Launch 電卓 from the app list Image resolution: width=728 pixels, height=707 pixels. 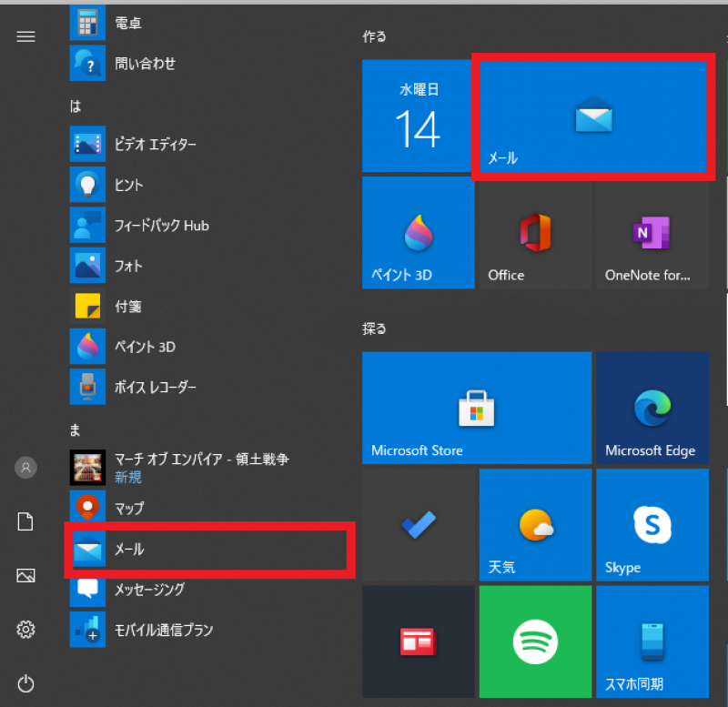pyautogui.click(x=127, y=23)
